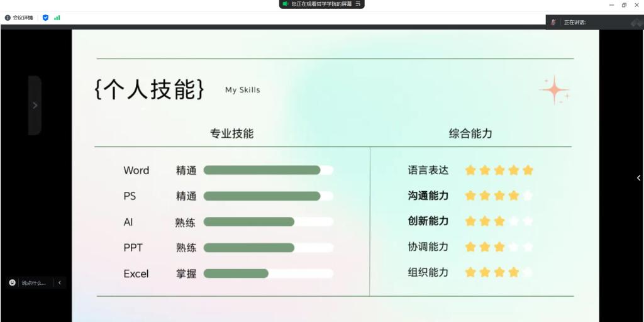This screenshot has width=644, height=322.
Task: Focus the 说点什么 chat input
Action: [34, 283]
